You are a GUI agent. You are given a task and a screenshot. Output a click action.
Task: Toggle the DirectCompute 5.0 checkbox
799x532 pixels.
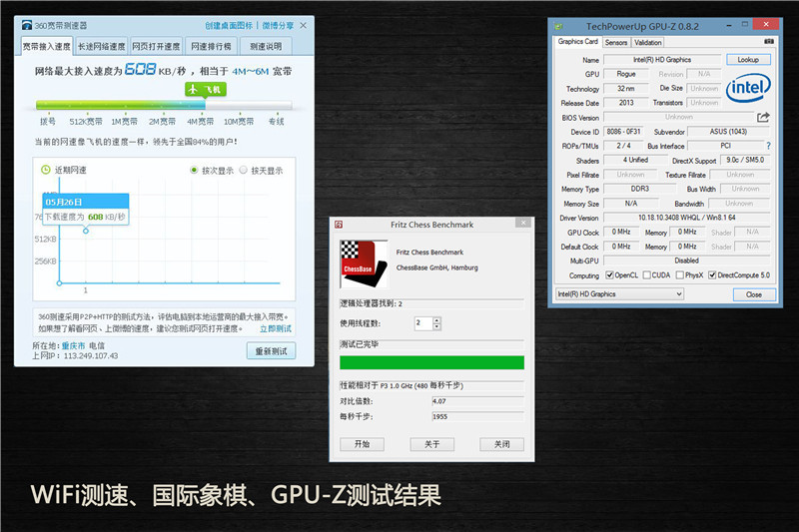[x=712, y=274]
